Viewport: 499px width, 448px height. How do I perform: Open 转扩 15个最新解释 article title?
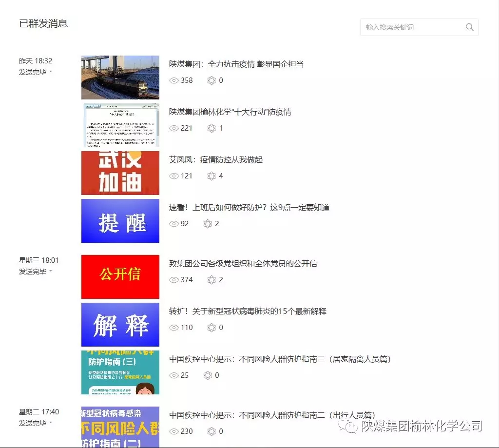point(248,311)
